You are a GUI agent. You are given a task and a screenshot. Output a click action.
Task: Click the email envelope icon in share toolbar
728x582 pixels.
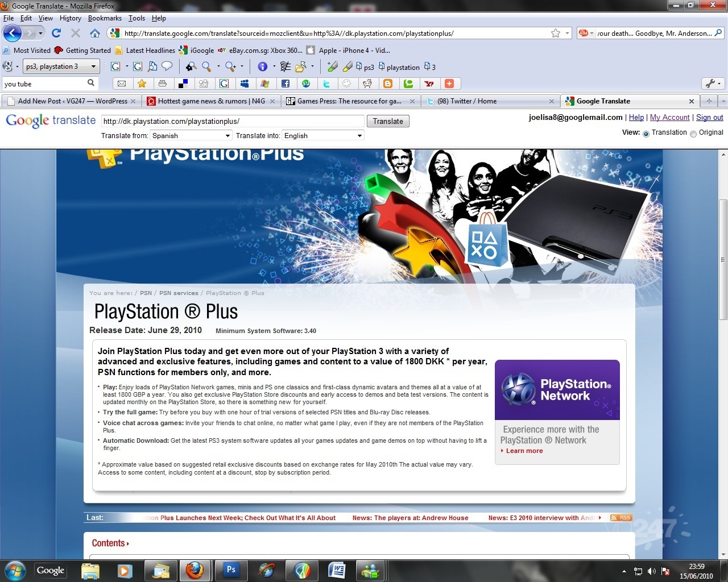pyautogui.click(x=122, y=84)
